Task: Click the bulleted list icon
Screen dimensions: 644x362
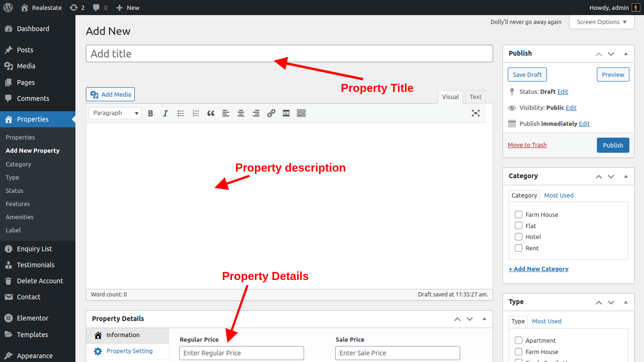Action: [x=181, y=113]
